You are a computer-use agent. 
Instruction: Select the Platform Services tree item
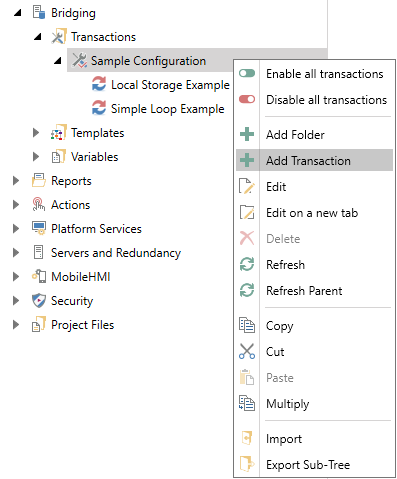tap(96, 229)
